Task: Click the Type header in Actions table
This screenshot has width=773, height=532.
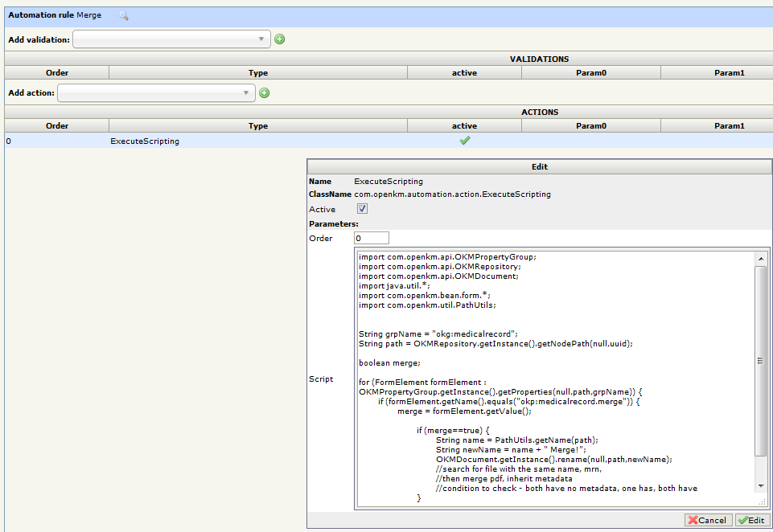Action: (258, 125)
